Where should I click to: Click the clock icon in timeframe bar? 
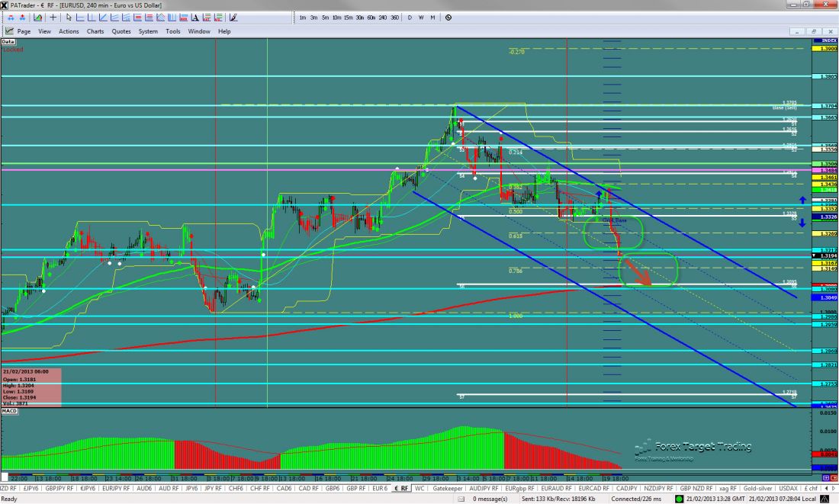point(448,17)
